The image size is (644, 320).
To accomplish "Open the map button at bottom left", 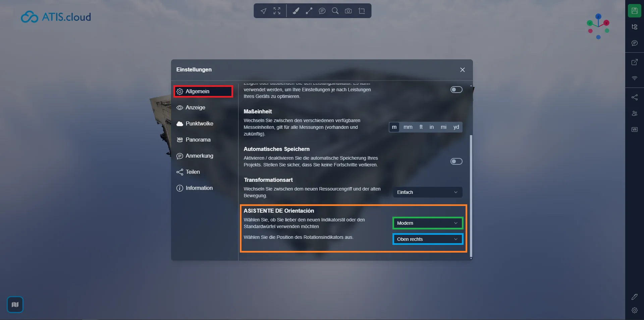I will click(15, 305).
